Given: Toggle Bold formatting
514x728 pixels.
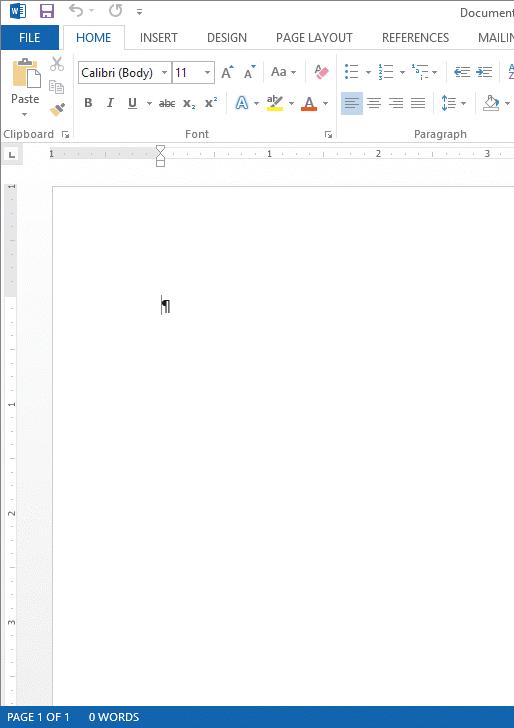Looking at the screenshot, I should 88,103.
